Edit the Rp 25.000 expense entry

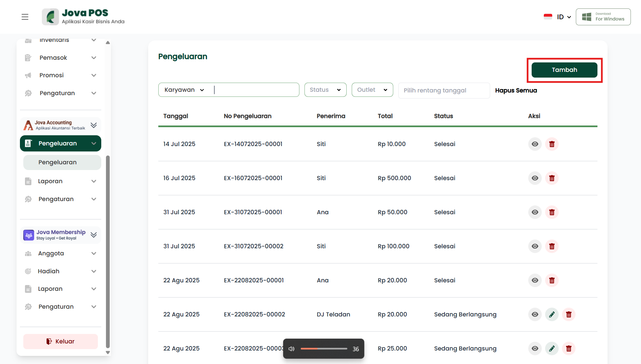point(552,348)
